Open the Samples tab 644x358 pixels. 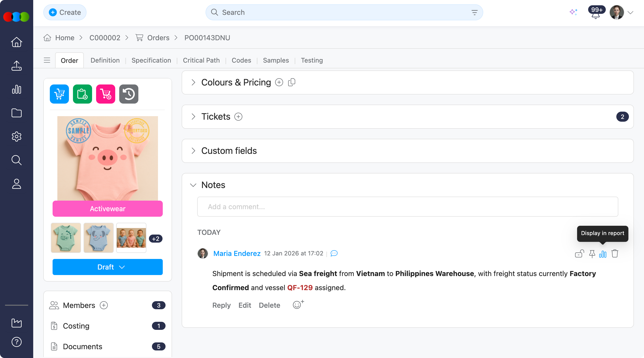pyautogui.click(x=276, y=60)
